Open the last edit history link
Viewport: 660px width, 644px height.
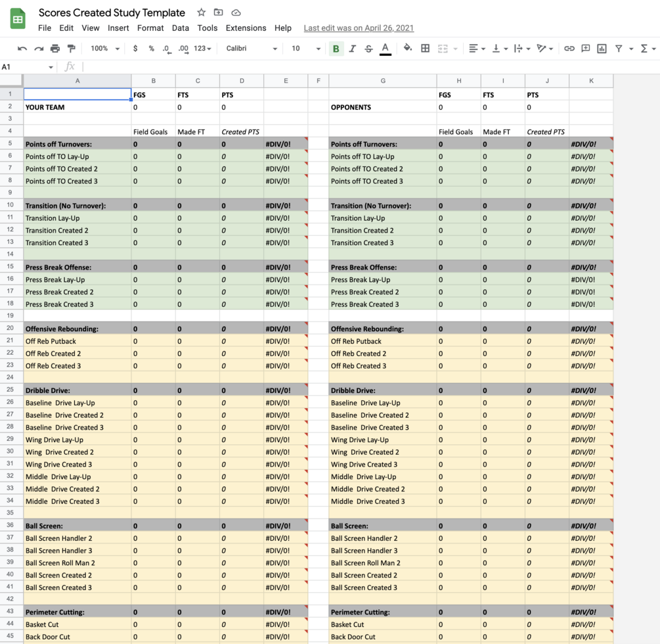click(359, 28)
